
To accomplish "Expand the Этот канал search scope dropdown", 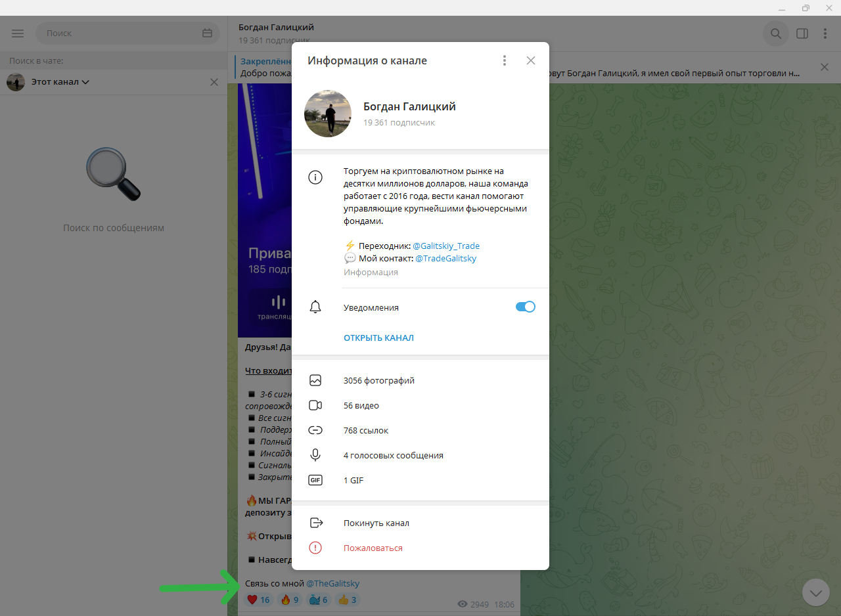I will (x=60, y=82).
